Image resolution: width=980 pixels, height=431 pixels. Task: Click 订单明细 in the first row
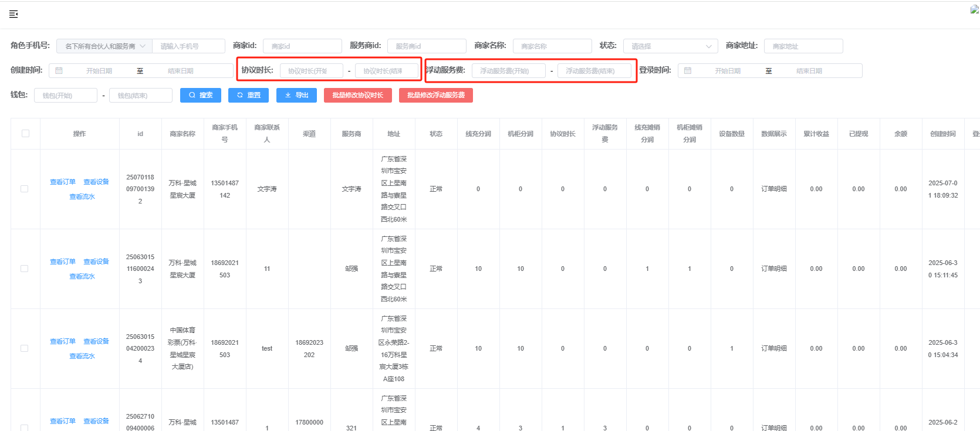773,189
